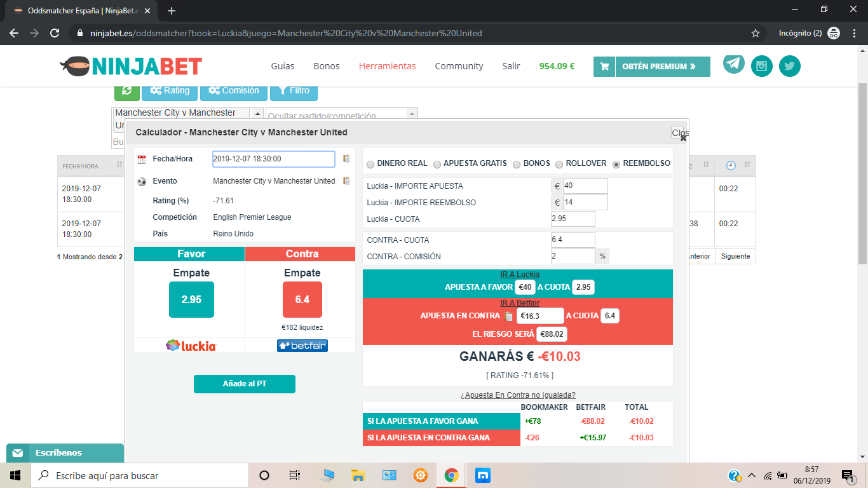Click the NinjaBet logo

point(131,65)
